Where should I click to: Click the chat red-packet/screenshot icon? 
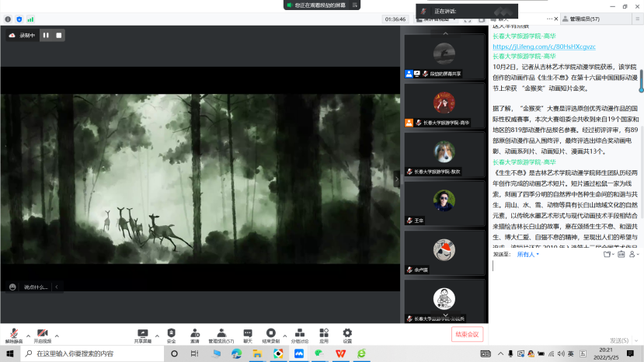[x=621, y=254]
